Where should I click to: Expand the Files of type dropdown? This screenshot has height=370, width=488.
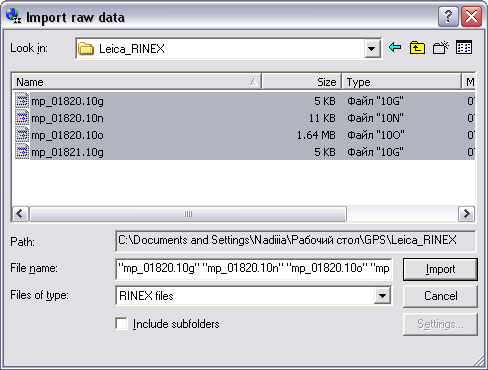click(382, 296)
